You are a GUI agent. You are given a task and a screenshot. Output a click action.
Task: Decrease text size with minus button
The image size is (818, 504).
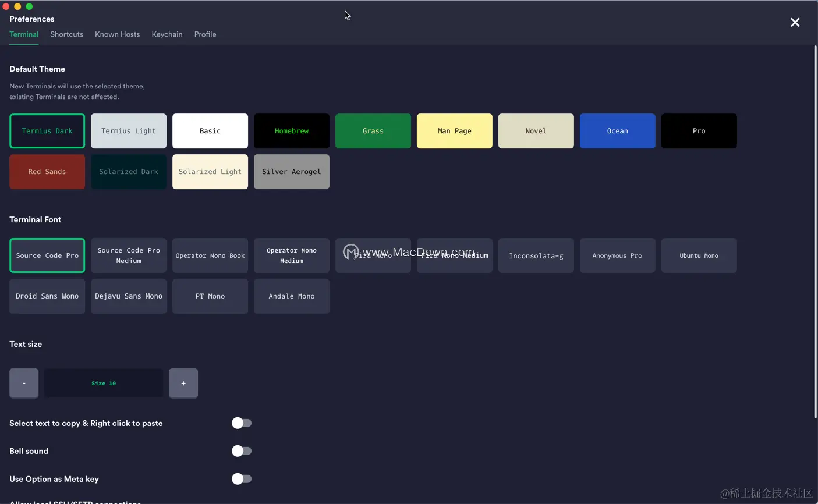click(x=24, y=383)
